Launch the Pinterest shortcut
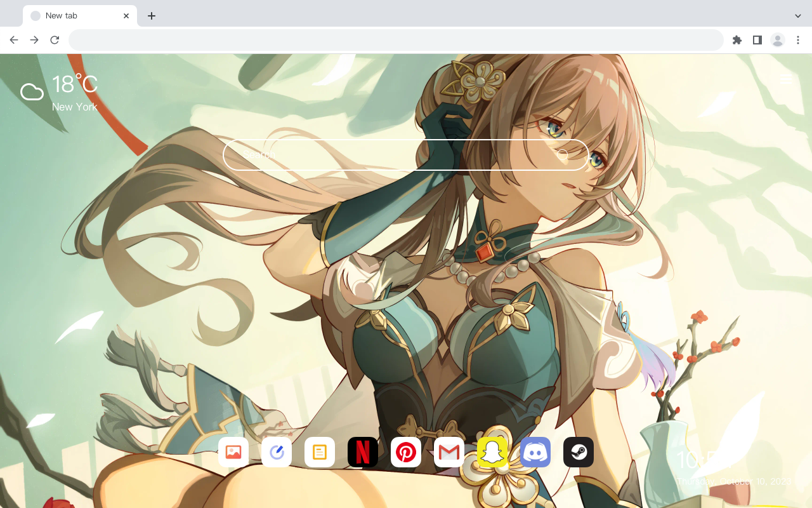This screenshot has width=812, height=508. click(x=406, y=452)
